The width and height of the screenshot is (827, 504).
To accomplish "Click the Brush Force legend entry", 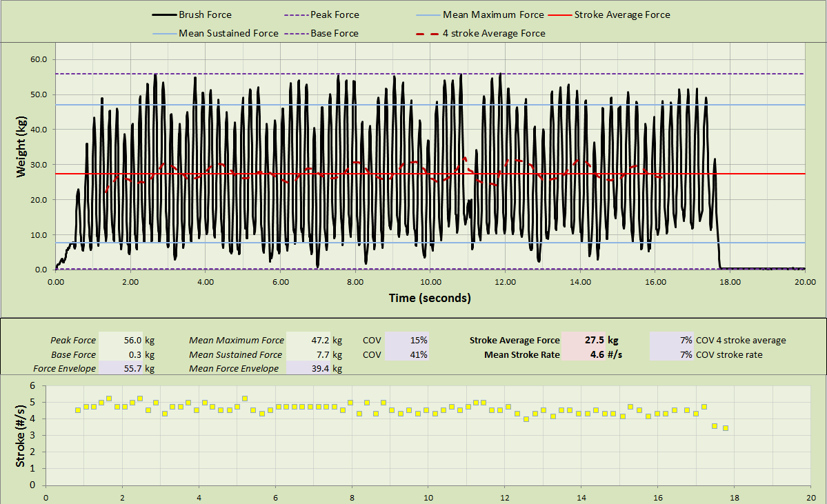I will [x=192, y=14].
